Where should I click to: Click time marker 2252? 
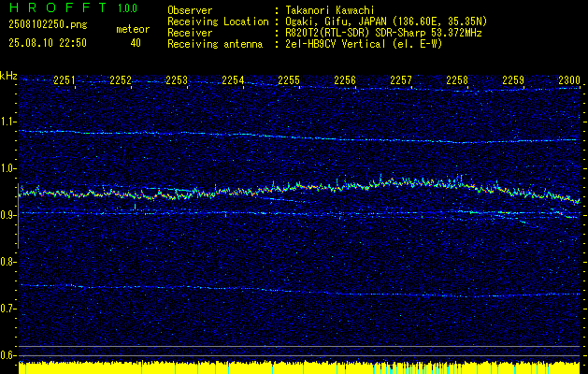coord(121,79)
